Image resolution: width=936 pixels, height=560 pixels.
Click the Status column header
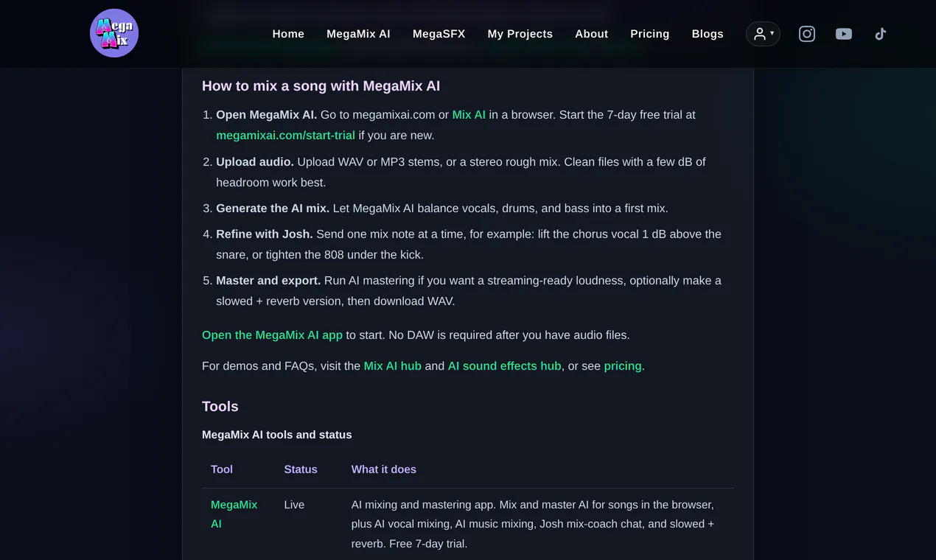coord(301,469)
